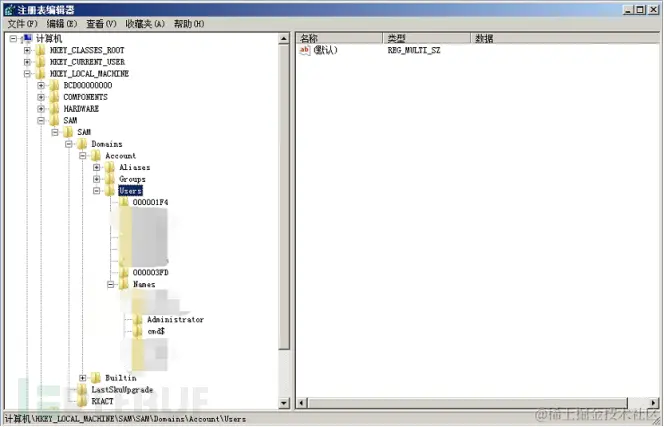This screenshot has width=664, height=427.
Task: Click the 000003FD folder icon
Action: 124,272
